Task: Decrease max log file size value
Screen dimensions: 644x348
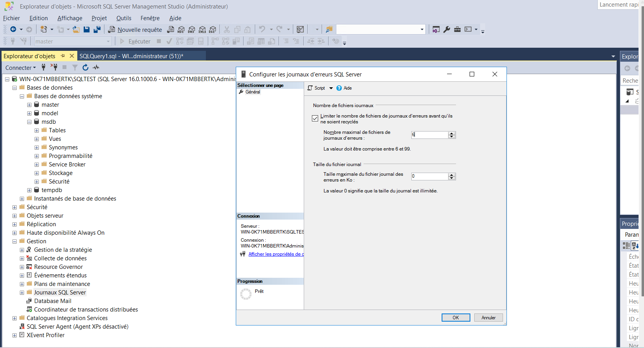Action: click(x=451, y=178)
